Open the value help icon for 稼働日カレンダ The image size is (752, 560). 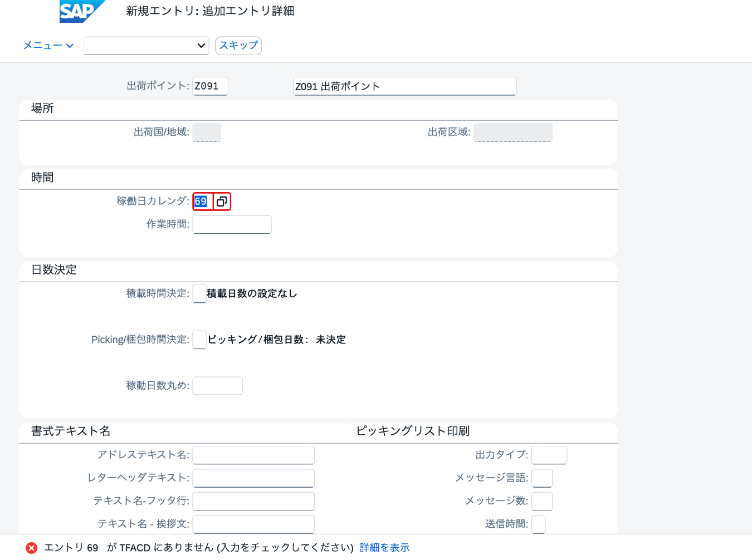pyautogui.click(x=222, y=202)
